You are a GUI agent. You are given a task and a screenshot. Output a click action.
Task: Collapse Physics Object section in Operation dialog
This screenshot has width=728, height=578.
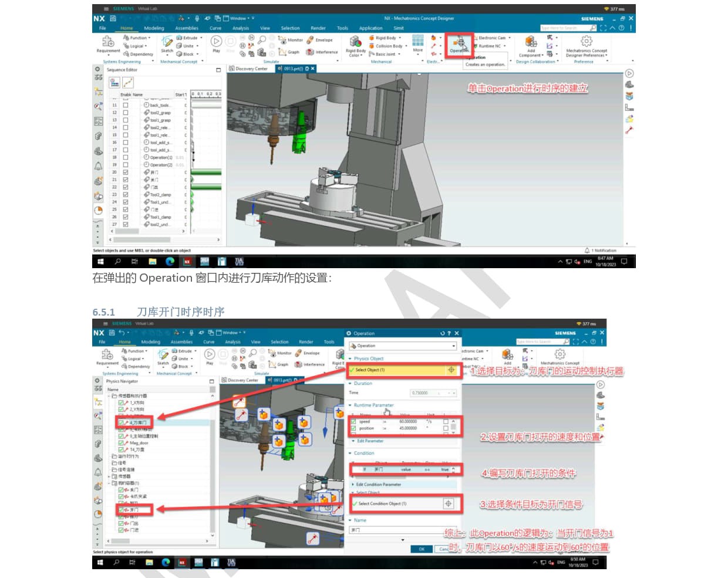coord(350,359)
